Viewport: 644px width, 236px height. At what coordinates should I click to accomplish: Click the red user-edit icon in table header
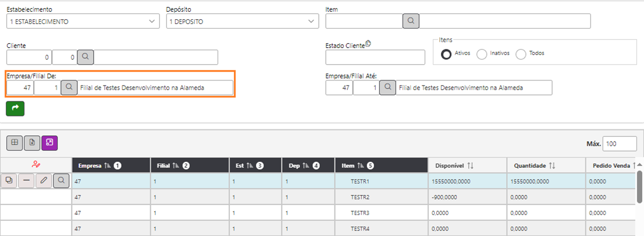click(35, 165)
